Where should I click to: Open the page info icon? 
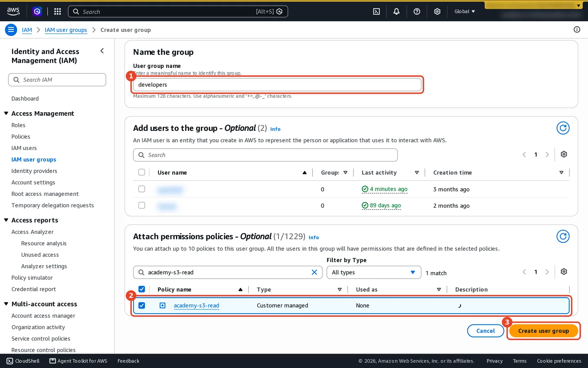click(577, 29)
